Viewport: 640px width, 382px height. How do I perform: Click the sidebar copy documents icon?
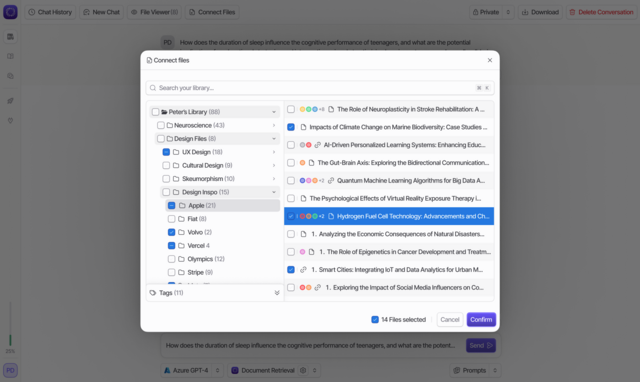point(10,76)
